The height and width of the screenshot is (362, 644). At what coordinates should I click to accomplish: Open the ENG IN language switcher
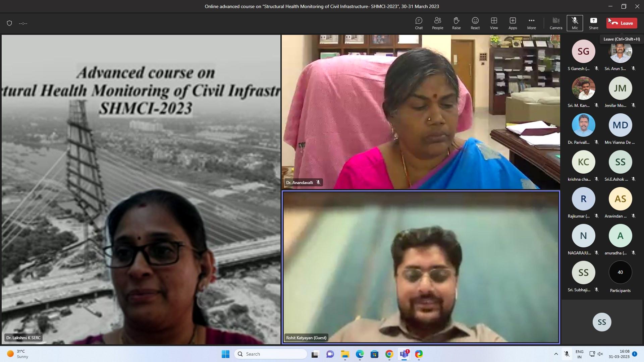coord(579,354)
